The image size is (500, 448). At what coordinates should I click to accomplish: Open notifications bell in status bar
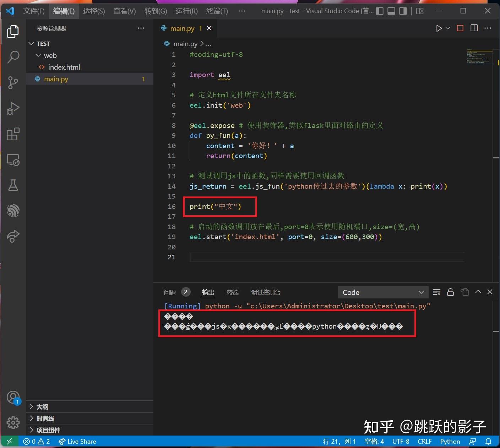pos(489,442)
